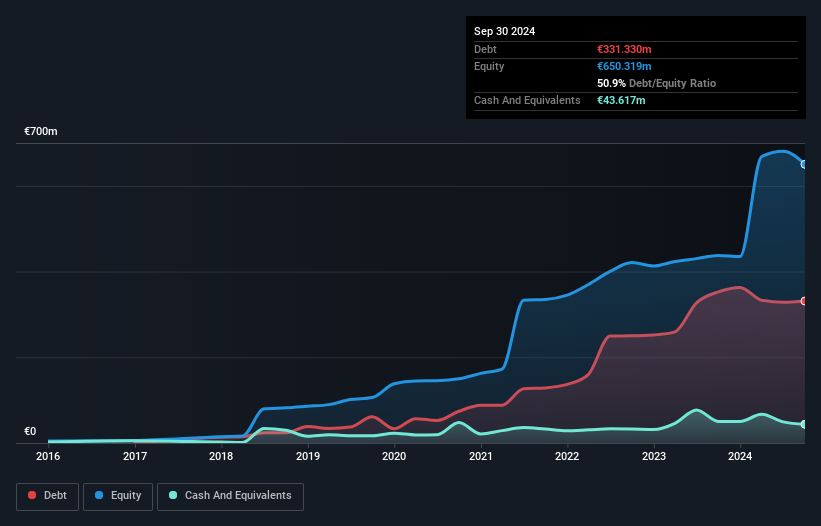Viewport: 821px width, 526px height.
Task: Click the 2024 x-axis label
Action: [x=740, y=456]
